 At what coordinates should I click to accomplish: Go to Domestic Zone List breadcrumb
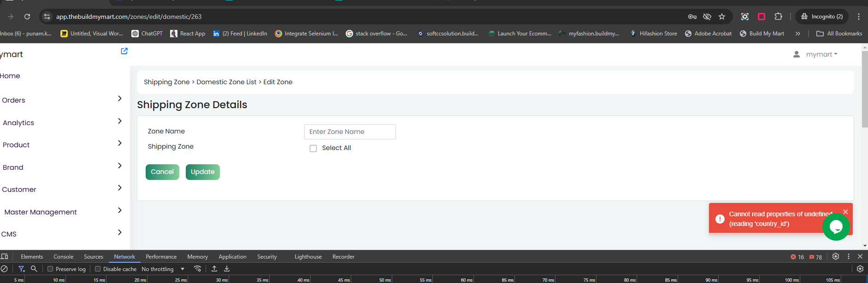point(226,82)
